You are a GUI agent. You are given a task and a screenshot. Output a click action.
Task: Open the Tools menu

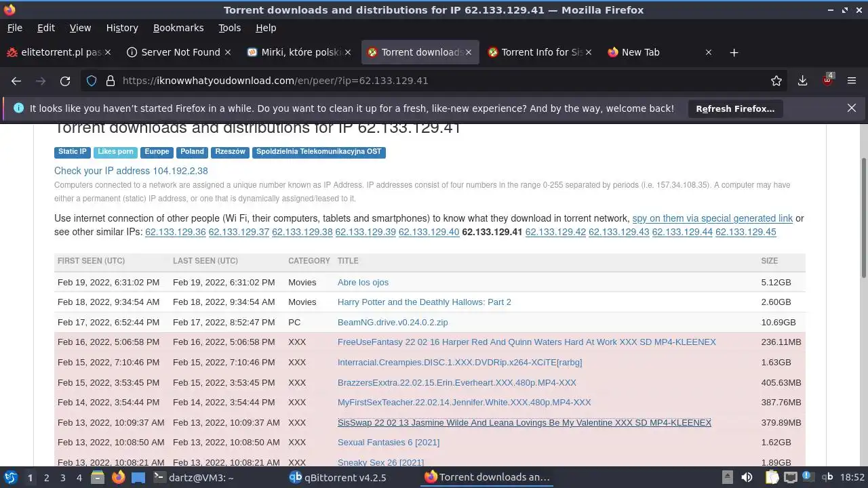click(x=230, y=28)
